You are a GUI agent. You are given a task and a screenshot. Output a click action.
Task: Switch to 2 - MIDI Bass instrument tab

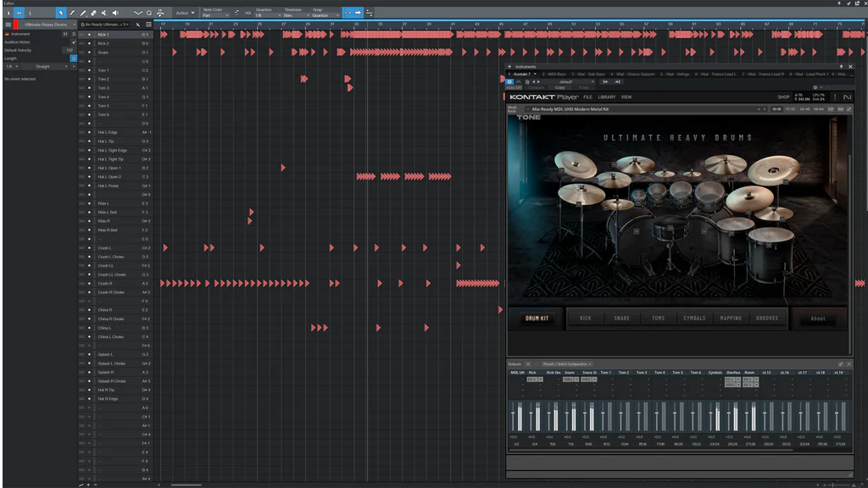554,75
